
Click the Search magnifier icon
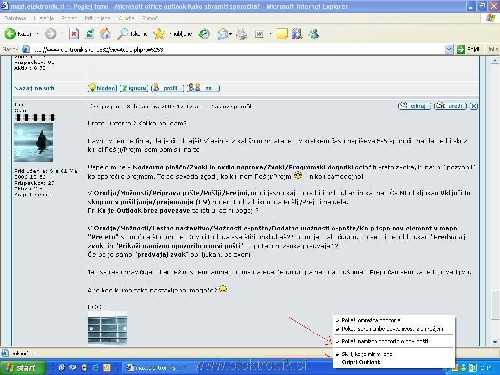coord(123,33)
